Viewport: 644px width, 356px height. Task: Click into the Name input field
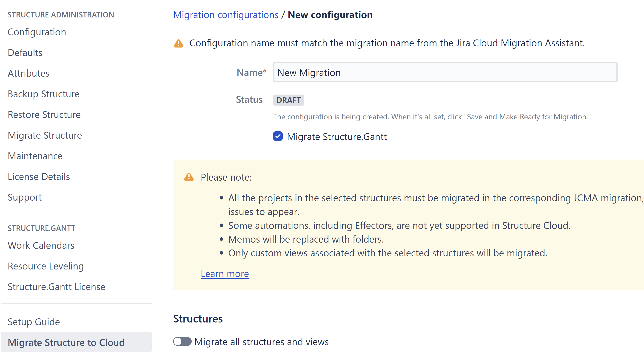(x=445, y=72)
